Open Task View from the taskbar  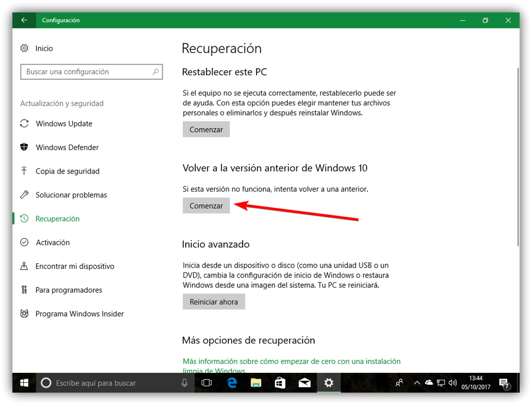[206, 383]
